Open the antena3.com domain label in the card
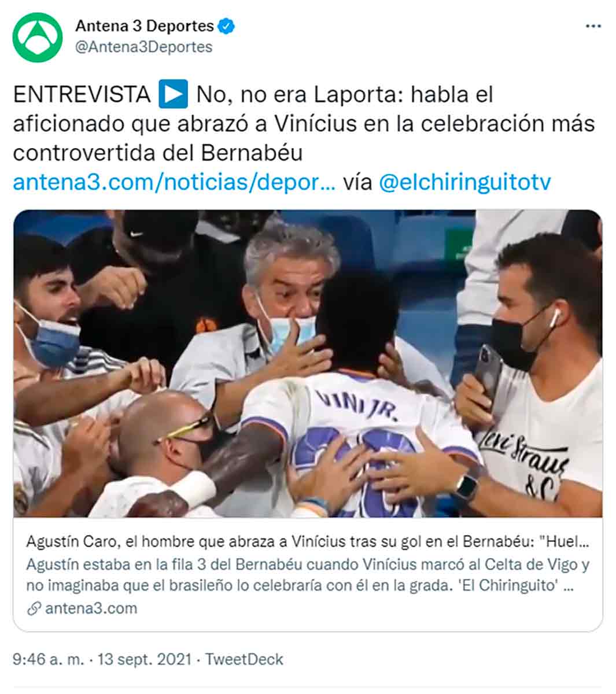Image resolution: width=616 pixels, height=694 pixels. (x=91, y=609)
